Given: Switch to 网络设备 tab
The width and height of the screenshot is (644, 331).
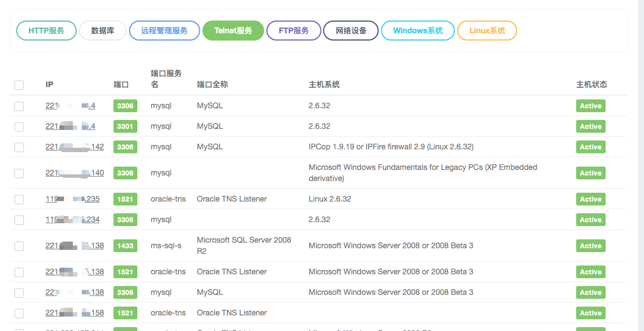Looking at the screenshot, I should [x=351, y=31].
